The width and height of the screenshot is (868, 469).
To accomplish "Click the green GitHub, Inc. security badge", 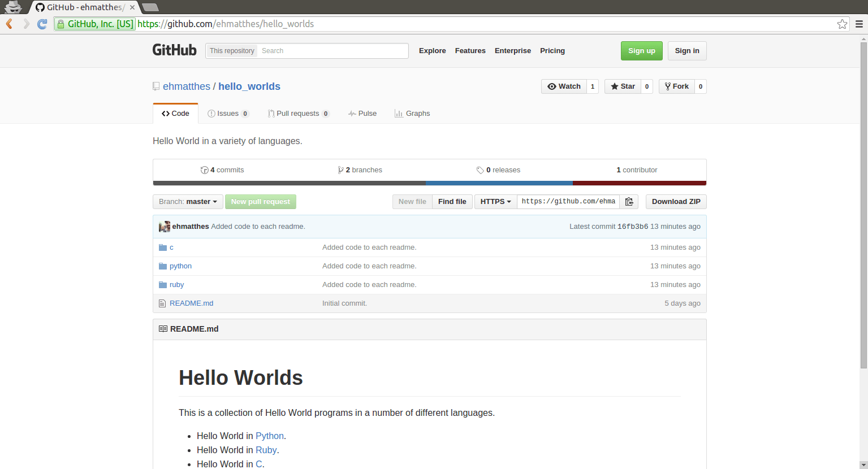I will coord(95,24).
